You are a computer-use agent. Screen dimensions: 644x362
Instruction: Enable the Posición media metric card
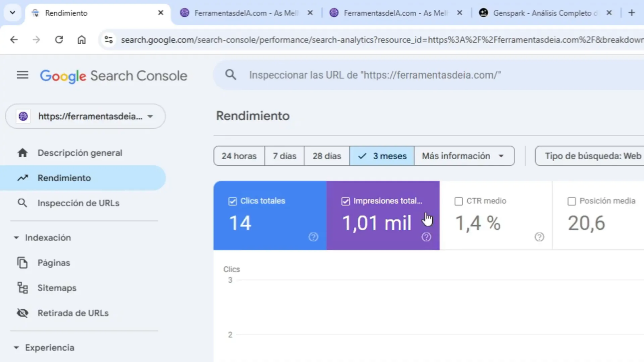(x=572, y=201)
